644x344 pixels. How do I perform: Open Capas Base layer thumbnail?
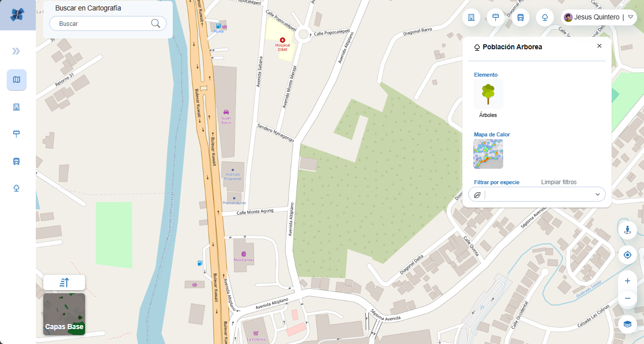[x=64, y=314]
